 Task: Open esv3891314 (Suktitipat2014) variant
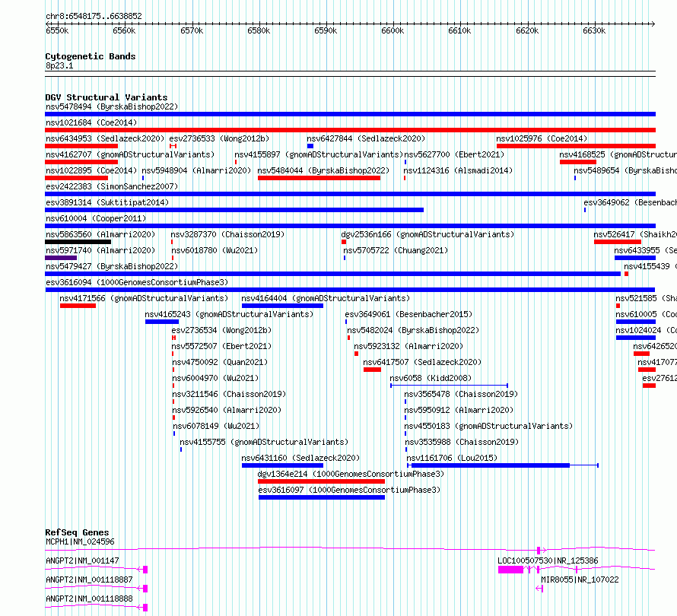[107, 202]
